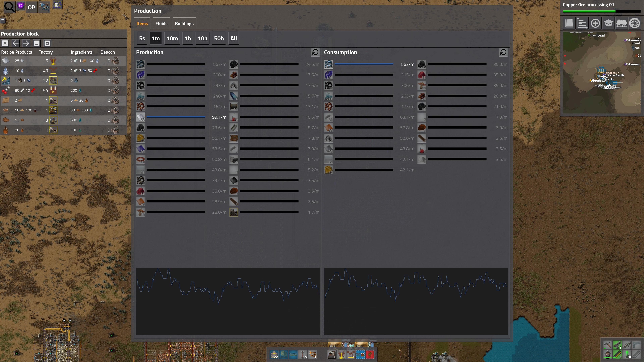The height and width of the screenshot is (362, 644).
Task: Open the calculator planner icon
Action: 57,5
